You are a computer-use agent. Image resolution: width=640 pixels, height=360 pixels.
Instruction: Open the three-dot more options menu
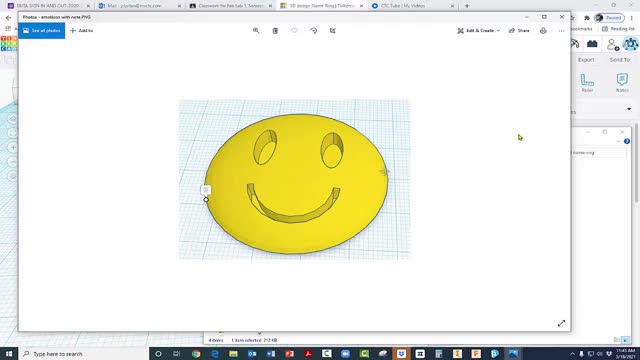click(561, 31)
